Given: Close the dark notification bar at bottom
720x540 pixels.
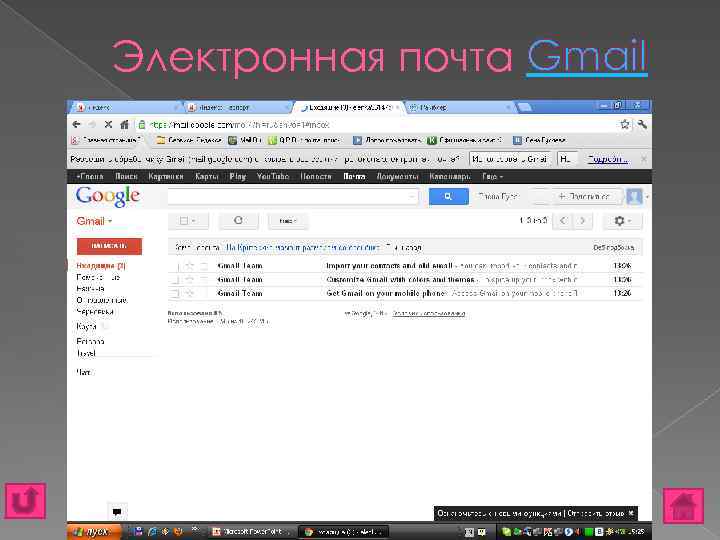Looking at the screenshot, I should 631,513.
